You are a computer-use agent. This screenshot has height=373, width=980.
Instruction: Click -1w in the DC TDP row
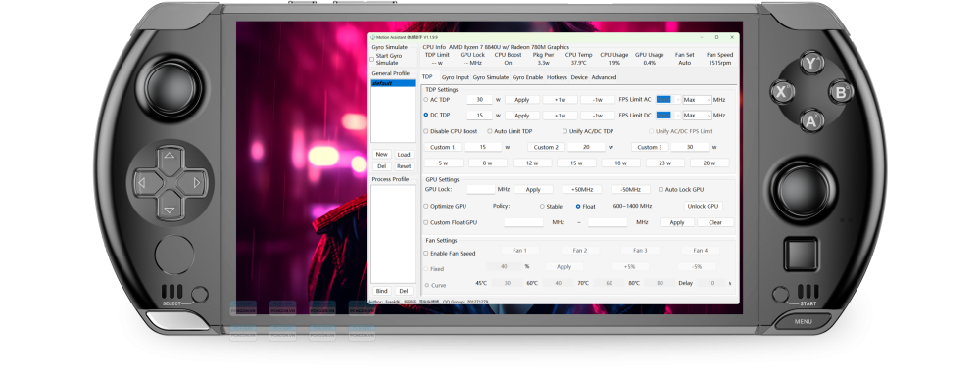click(x=598, y=116)
